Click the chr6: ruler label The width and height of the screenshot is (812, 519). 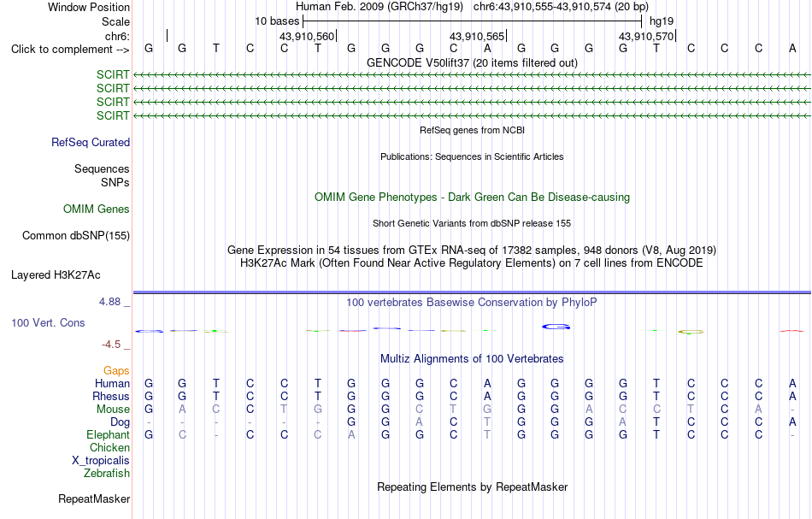[x=117, y=36]
